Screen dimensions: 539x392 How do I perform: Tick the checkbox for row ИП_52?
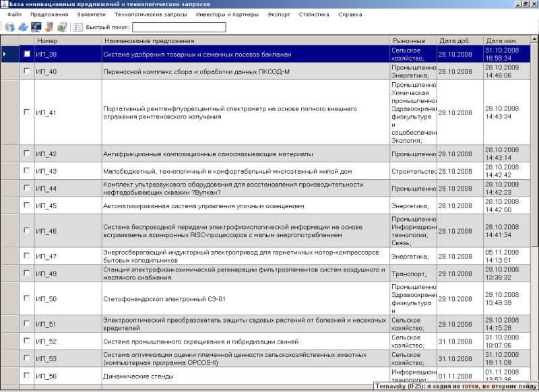coord(27,341)
